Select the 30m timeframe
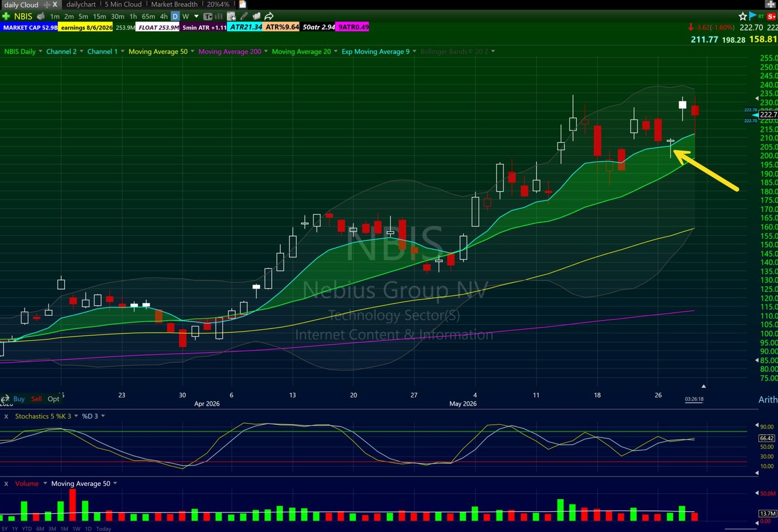 (x=118, y=17)
